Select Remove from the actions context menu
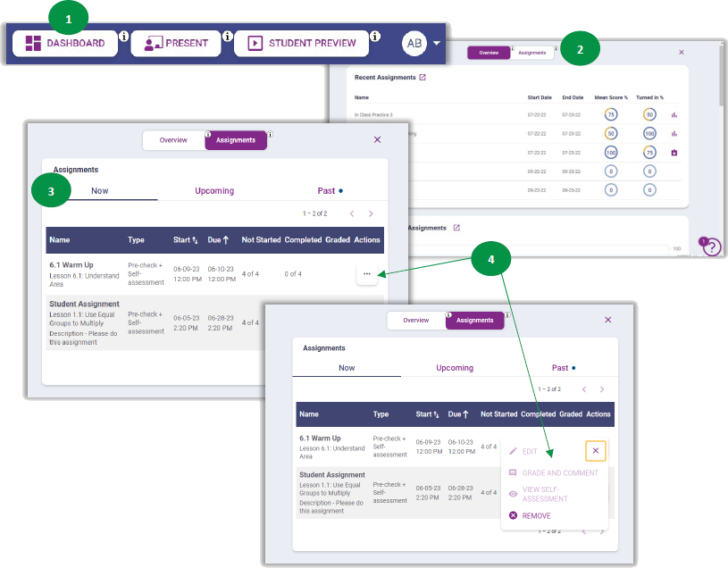This screenshot has width=728, height=568. tap(536, 515)
